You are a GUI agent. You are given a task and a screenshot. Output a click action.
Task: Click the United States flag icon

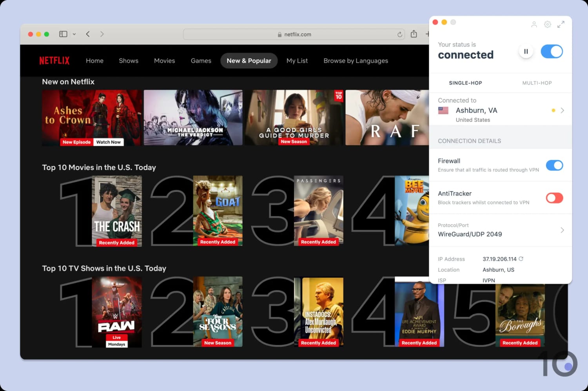pyautogui.click(x=443, y=110)
